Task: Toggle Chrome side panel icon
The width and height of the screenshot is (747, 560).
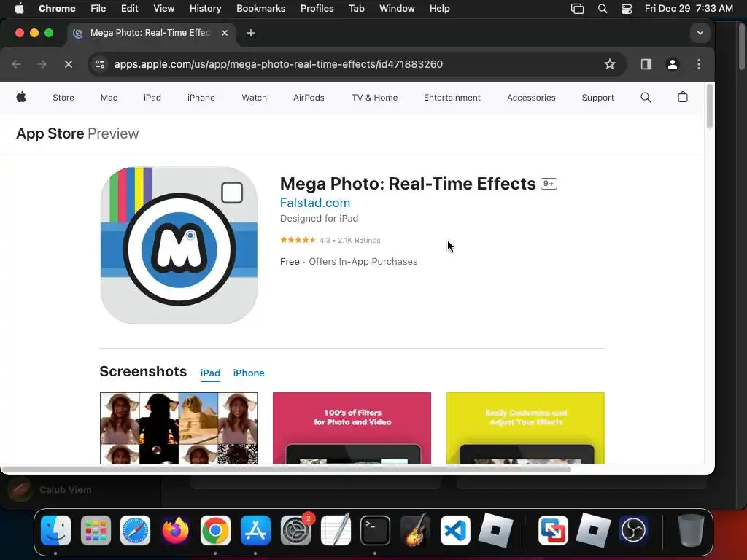Action: (x=646, y=64)
